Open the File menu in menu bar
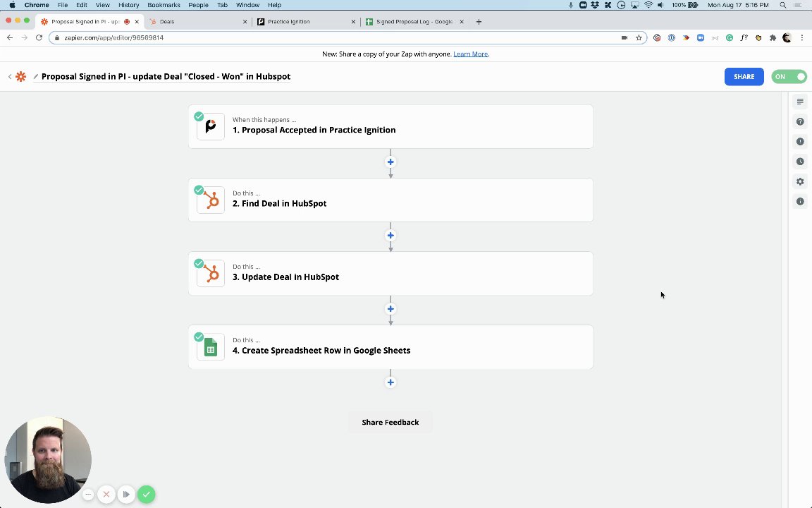The image size is (812, 508). coord(63,5)
